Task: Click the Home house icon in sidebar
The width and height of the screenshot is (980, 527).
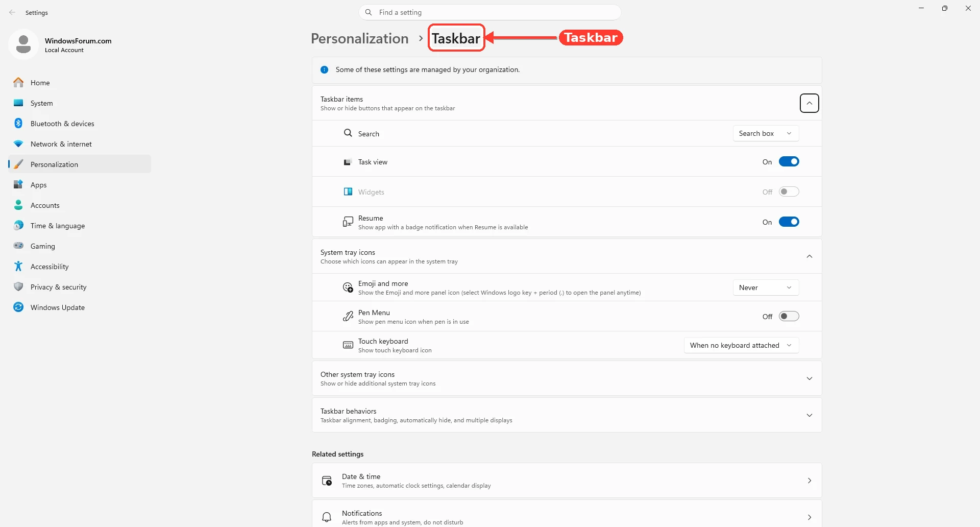Action: click(x=18, y=82)
